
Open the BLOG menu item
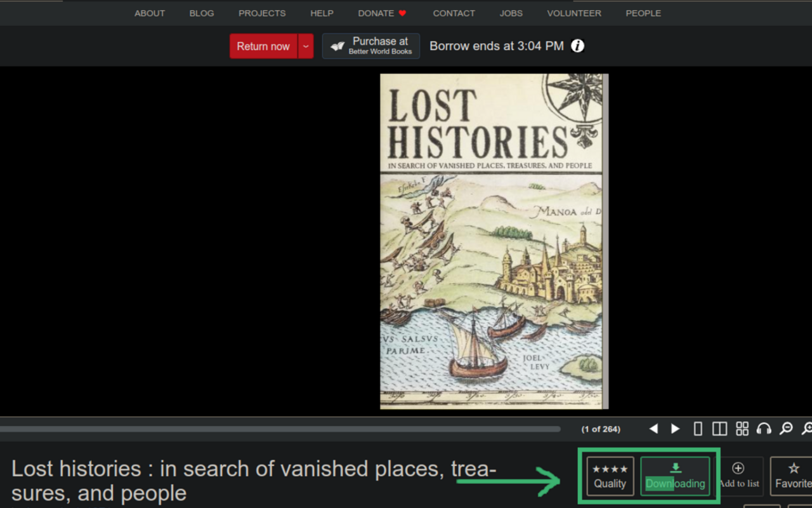[x=202, y=13]
